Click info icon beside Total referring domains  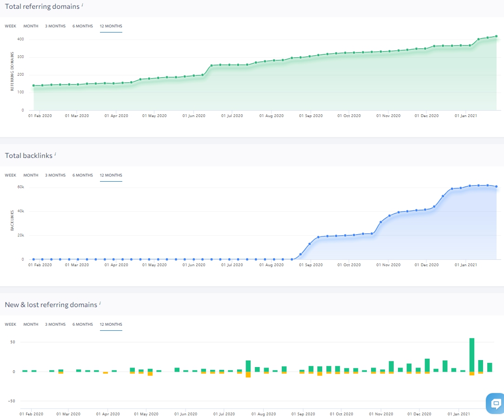pyautogui.click(x=83, y=6)
